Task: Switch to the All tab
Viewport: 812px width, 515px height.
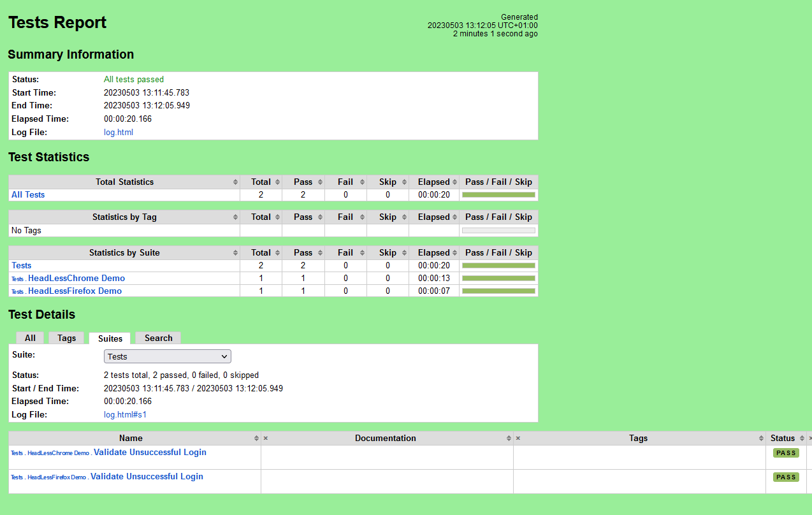Action: (x=30, y=338)
